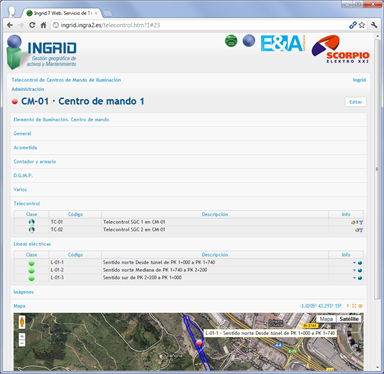Open the Administración menu link
The width and height of the screenshot is (384, 374).
28,89
